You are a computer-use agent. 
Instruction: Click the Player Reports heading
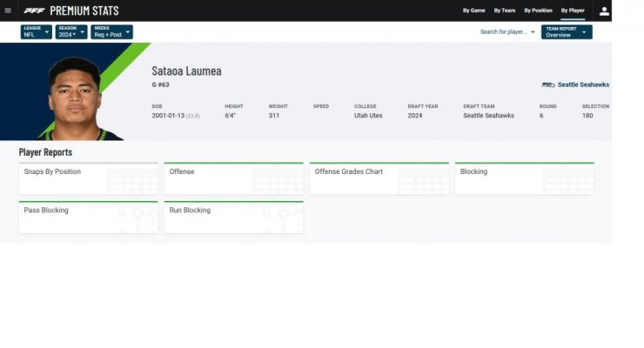[x=45, y=152]
